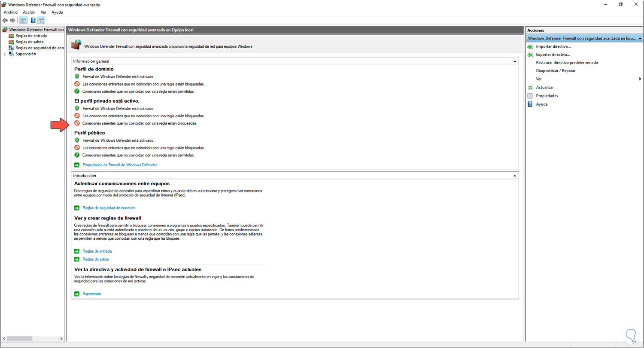Follow the Reglas de entrada link in Introducción
The image size is (644, 348).
(97, 251)
